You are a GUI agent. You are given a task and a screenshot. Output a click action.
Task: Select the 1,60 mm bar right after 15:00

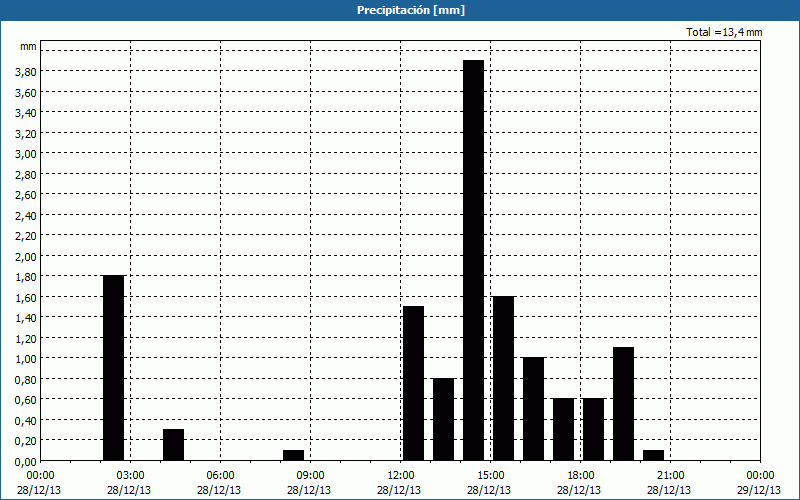(x=504, y=378)
